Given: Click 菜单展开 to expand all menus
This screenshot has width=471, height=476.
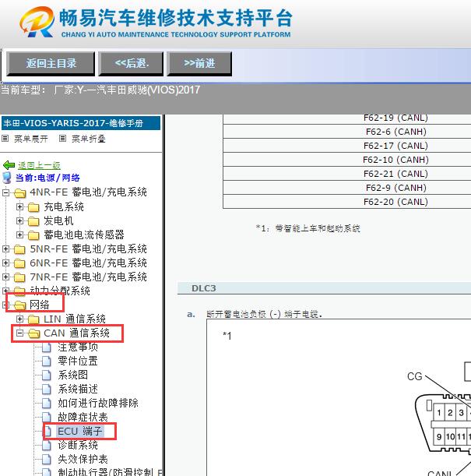Looking at the screenshot, I should [x=31, y=139].
